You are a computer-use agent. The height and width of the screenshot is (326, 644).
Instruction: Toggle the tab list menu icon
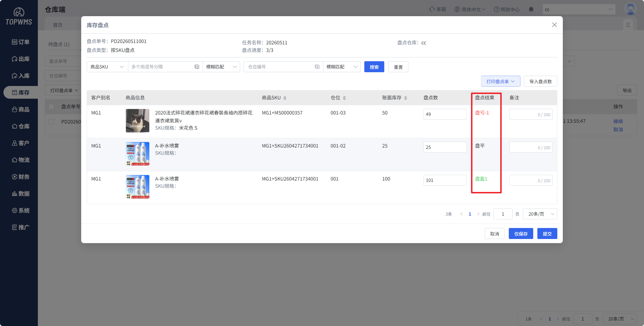(x=628, y=25)
